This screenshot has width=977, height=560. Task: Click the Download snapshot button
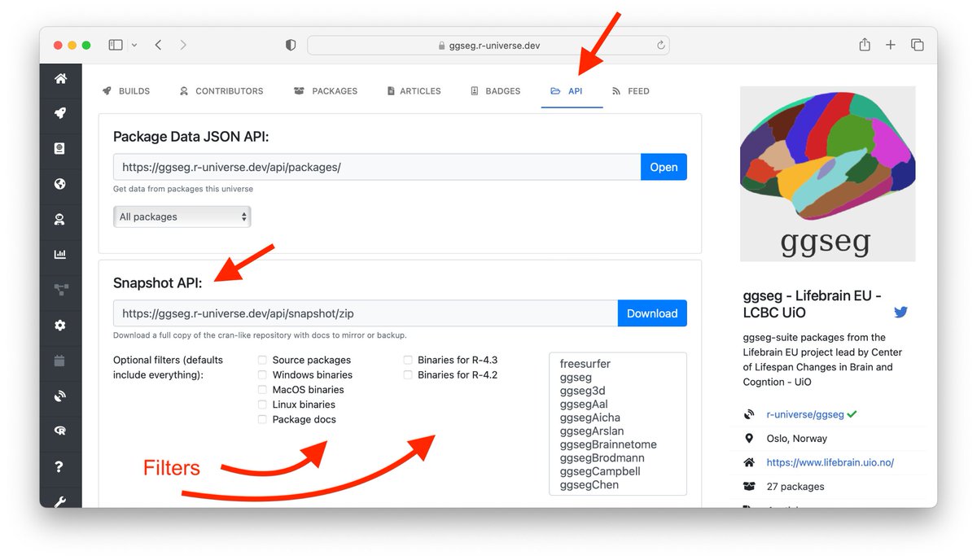[x=652, y=313]
